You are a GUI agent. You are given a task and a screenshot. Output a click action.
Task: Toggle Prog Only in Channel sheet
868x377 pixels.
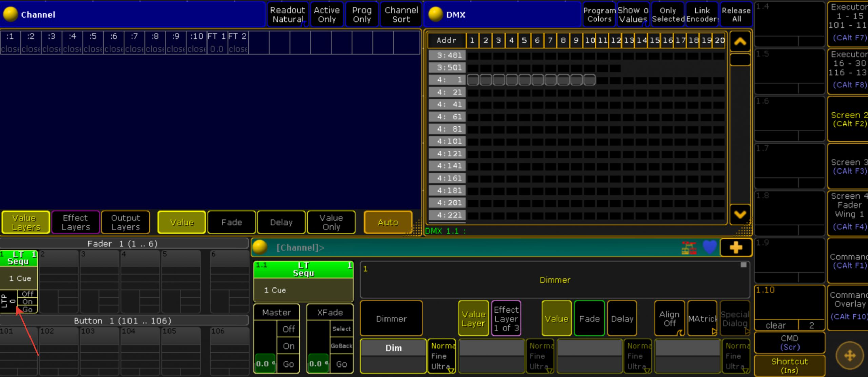coord(362,15)
